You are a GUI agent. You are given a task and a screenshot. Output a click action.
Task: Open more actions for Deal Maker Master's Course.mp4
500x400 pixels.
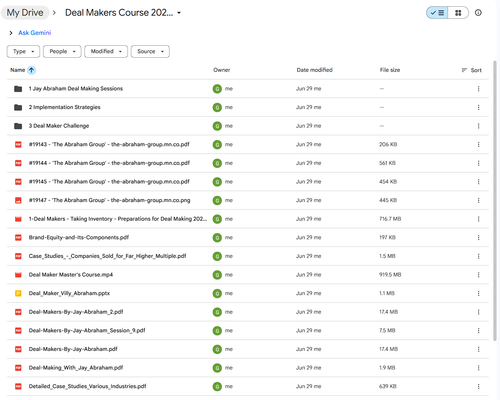[x=478, y=275]
